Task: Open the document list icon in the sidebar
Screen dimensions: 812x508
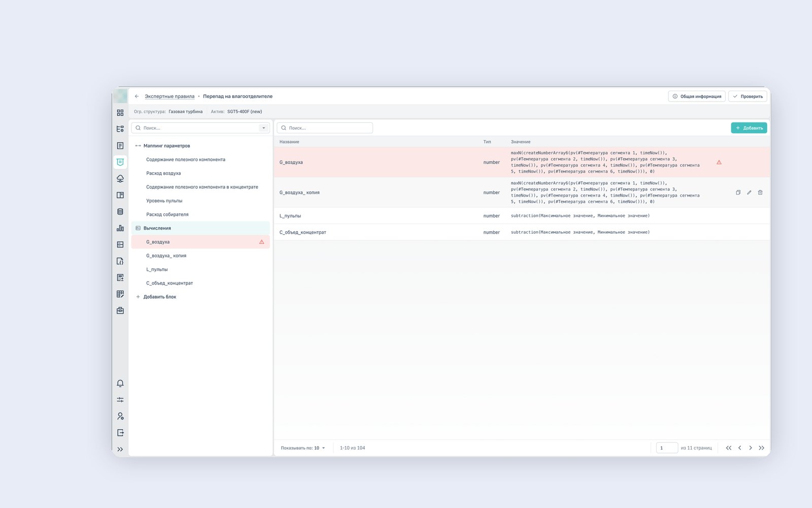Action: pos(120,146)
